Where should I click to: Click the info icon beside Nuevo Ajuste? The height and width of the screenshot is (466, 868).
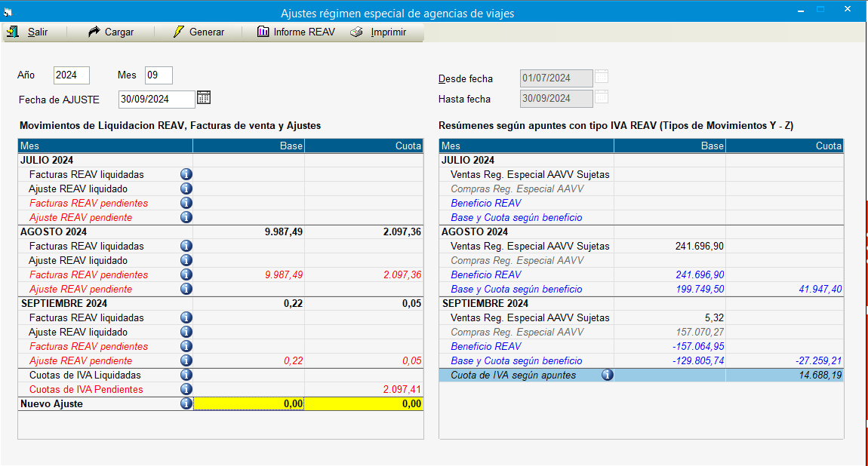(186, 403)
